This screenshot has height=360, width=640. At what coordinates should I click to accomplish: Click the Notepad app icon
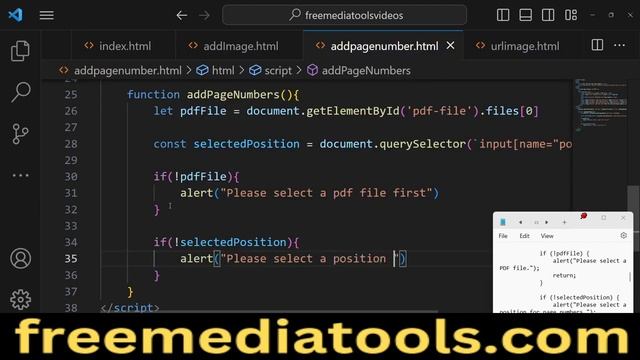[x=503, y=222]
